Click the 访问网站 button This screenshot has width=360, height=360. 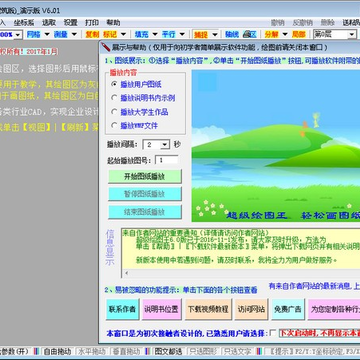[251, 309]
